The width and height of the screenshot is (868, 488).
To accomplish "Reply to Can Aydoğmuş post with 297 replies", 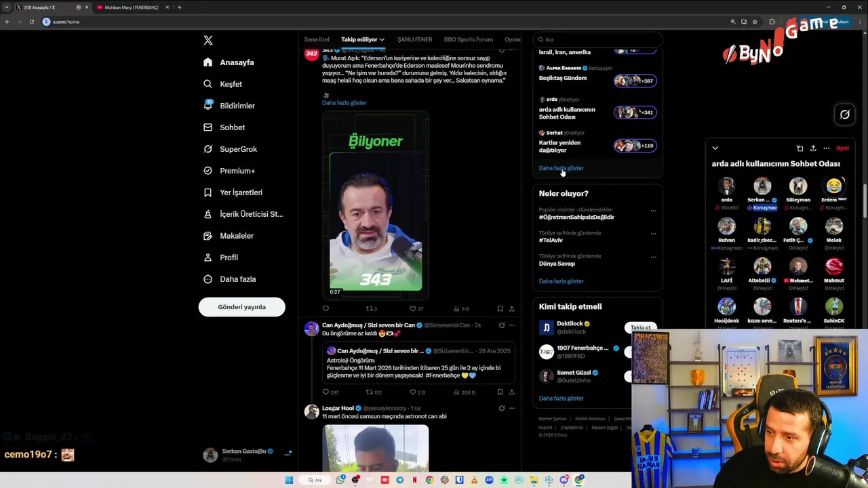I will pyautogui.click(x=330, y=392).
